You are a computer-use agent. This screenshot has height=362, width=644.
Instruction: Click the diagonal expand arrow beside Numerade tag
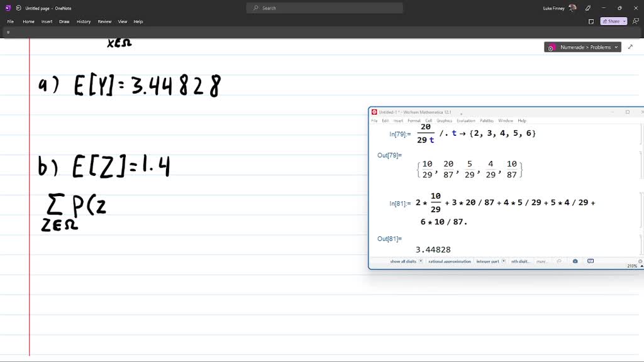pyautogui.click(x=631, y=47)
